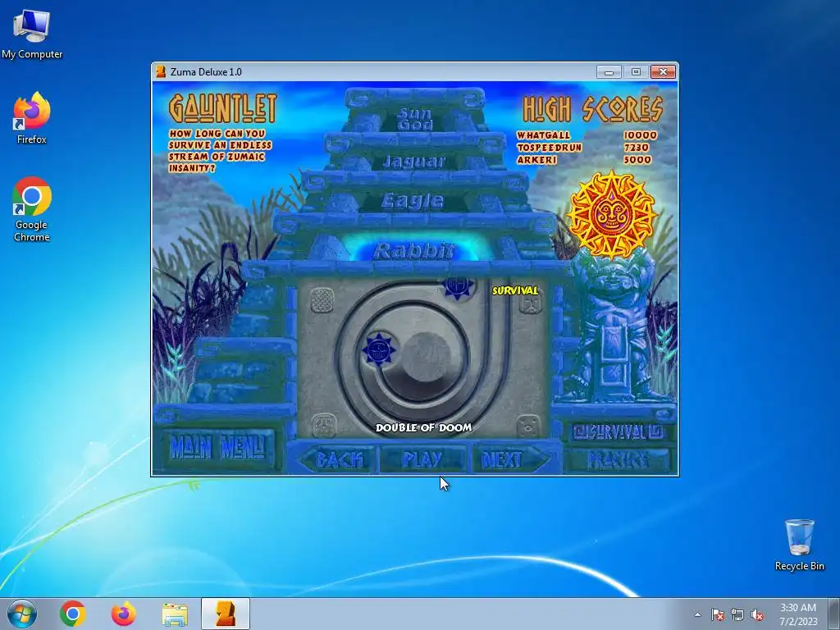Launch Firefox from the taskbar
Viewport: 840px width, 630px height.
coord(123,614)
